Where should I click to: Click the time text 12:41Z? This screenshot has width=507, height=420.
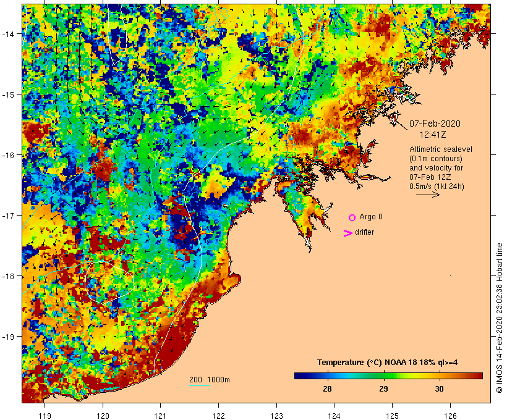click(x=433, y=135)
